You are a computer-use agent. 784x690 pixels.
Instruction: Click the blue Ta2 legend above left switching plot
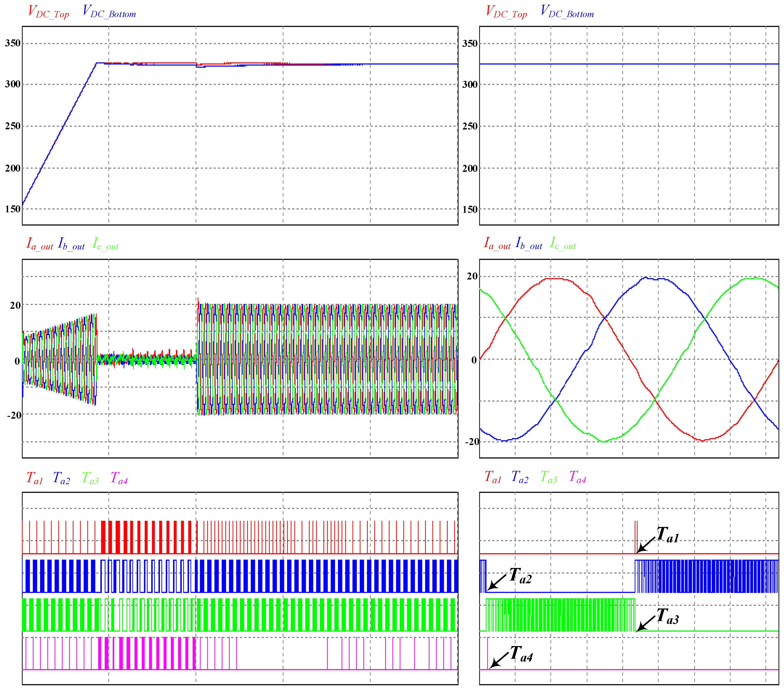tap(61, 479)
